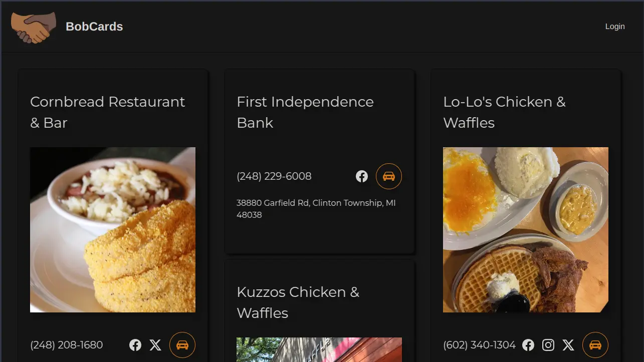Open Cornbread Restaurant's X profile

156,345
